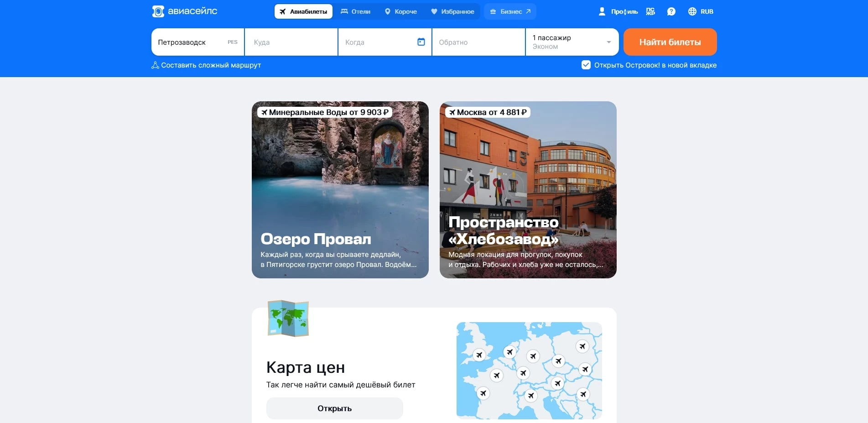This screenshot has width=868, height=423.
Task: Click the Озеро Провал destination card
Action: 340,189
